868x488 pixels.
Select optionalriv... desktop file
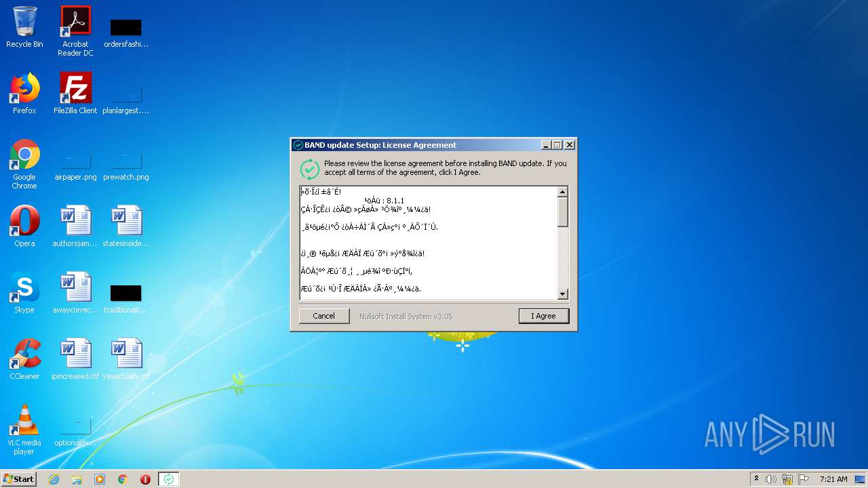click(x=75, y=432)
